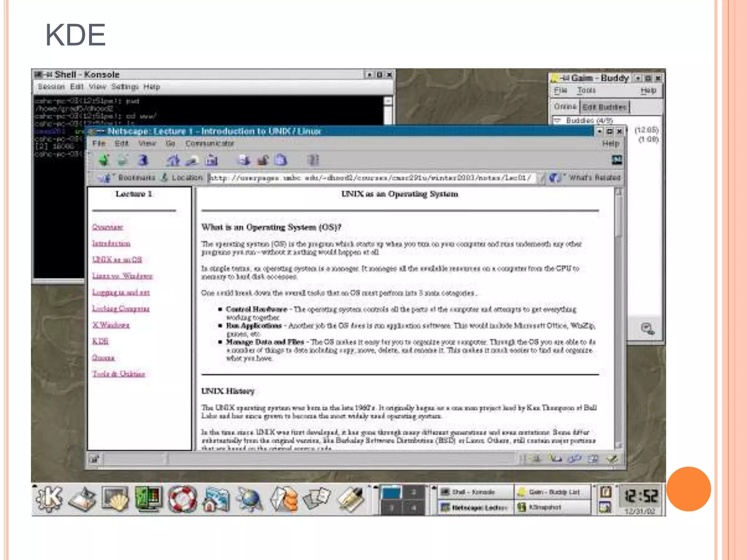Open the Communicator menu

(x=209, y=143)
